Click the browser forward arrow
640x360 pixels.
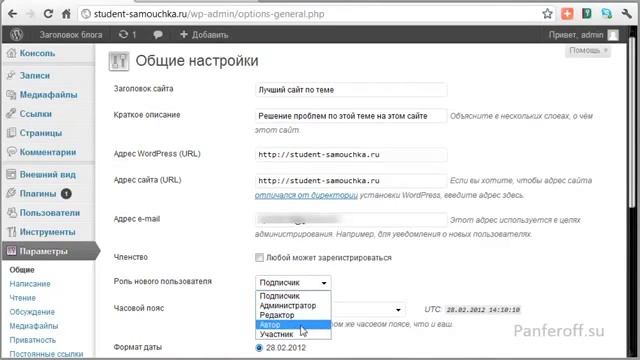pos(31,14)
